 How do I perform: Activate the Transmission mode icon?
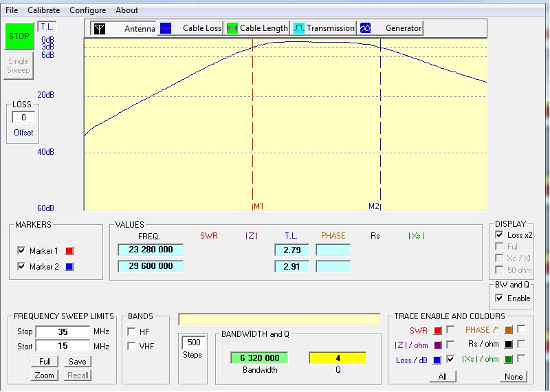click(299, 28)
